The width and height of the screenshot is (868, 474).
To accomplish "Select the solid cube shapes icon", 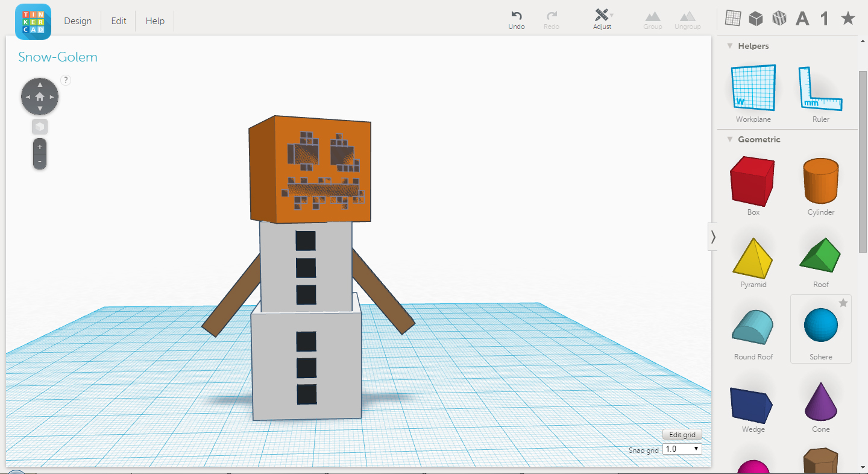I will pyautogui.click(x=756, y=19).
